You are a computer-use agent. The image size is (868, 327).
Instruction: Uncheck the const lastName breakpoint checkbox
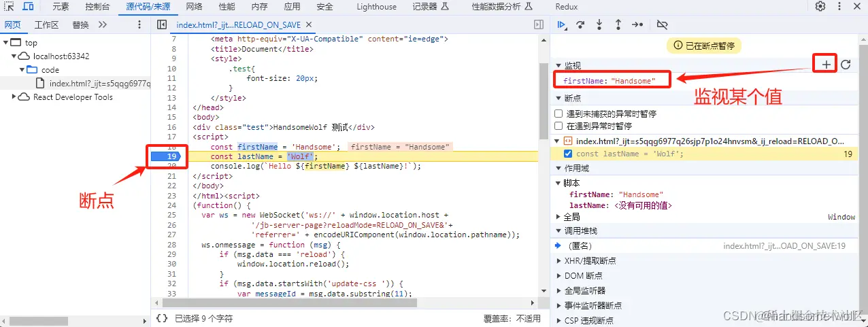tap(568, 154)
